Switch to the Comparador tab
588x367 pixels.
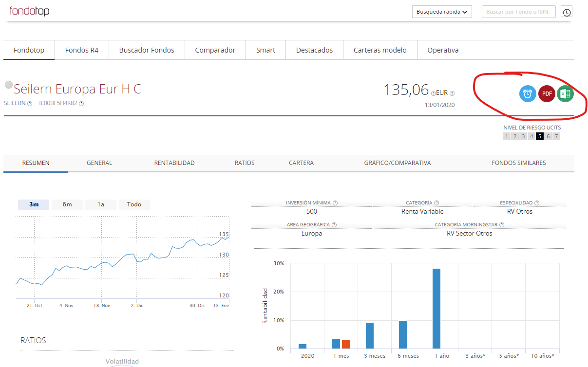(x=215, y=50)
